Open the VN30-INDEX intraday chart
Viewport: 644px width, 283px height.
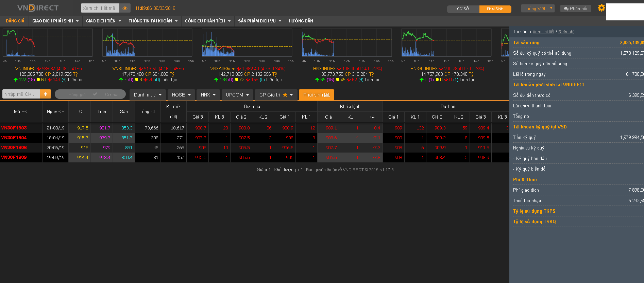[x=147, y=43]
